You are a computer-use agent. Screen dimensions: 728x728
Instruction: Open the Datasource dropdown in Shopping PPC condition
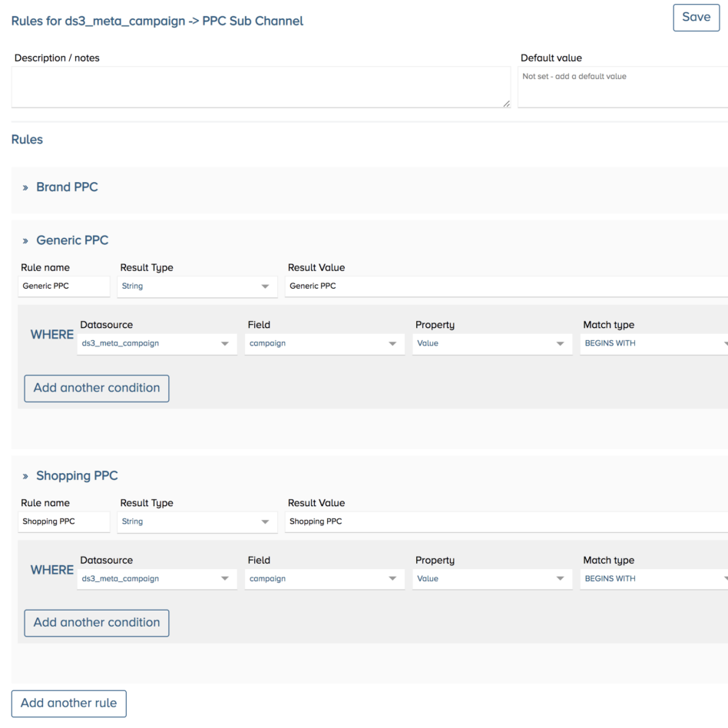157,578
